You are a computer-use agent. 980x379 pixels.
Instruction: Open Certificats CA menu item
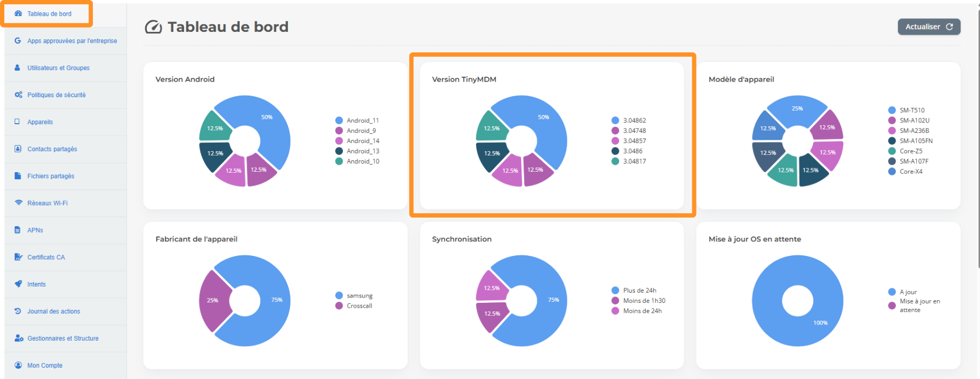point(46,258)
